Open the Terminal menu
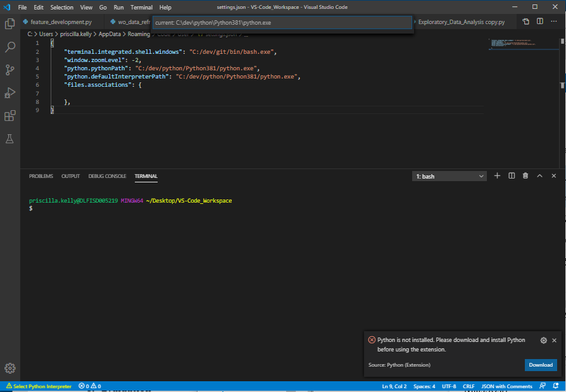The height and width of the screenshot is (392, 566). coord(141,7)
